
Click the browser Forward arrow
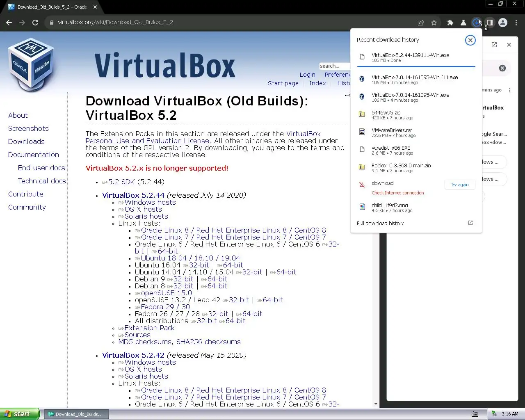click(x=22, y=23)
